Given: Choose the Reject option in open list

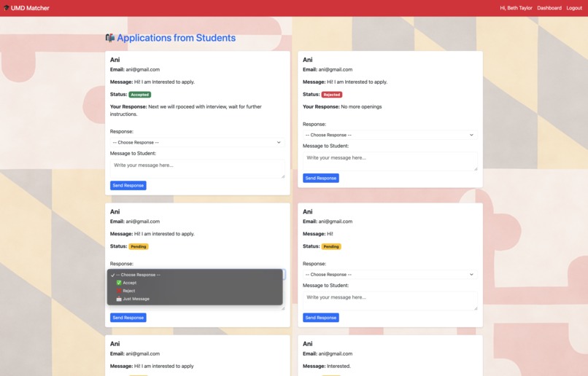Looking at the screenshot, I should pyautogui.click(x=125, y=291).
